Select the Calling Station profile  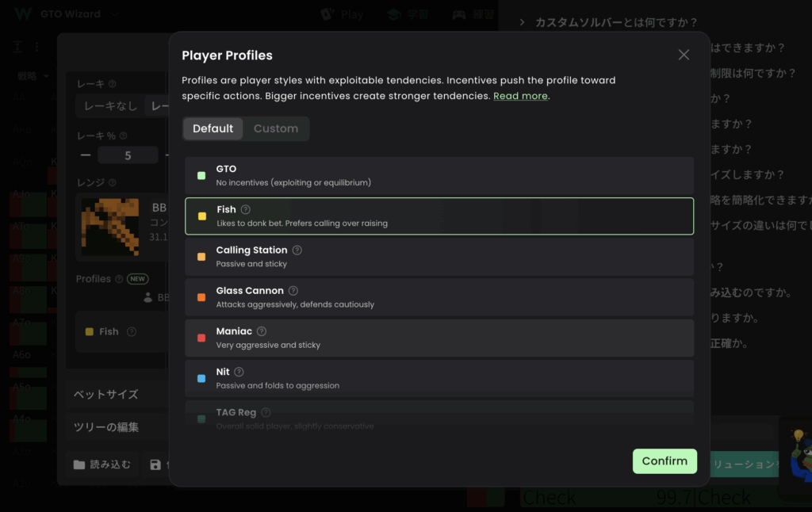(x=439, y=256)
